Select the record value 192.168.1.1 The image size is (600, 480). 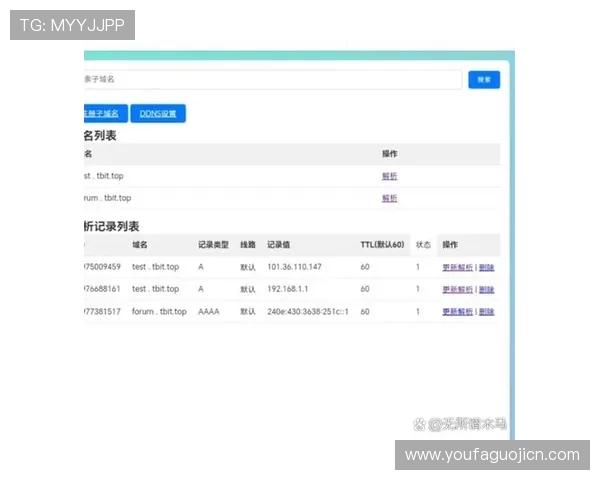[287, 289]
